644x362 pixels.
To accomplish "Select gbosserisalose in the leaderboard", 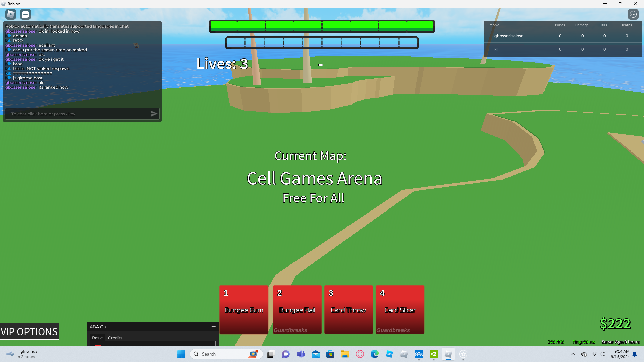I will click(x=562, y=36).
